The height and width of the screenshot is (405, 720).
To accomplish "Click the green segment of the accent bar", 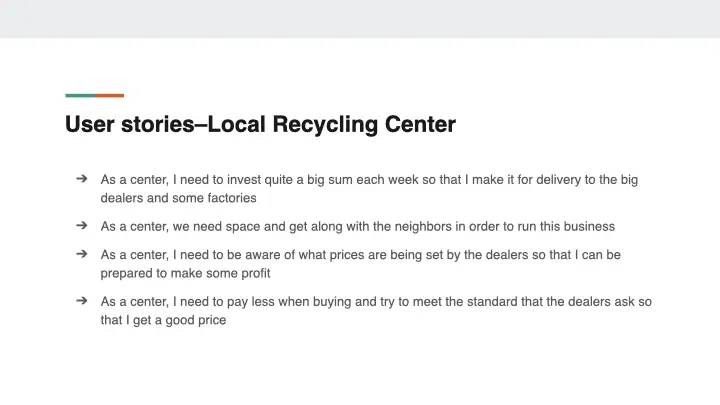I will tap(80, 96).
